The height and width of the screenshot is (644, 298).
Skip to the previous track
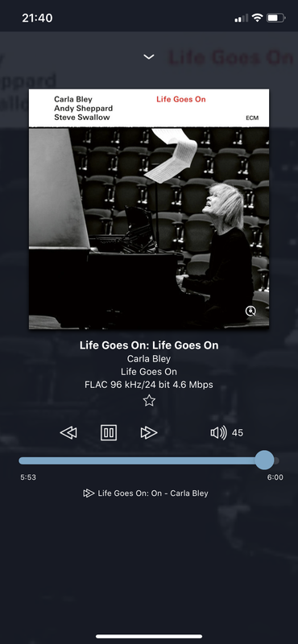[x=68, y=433]
